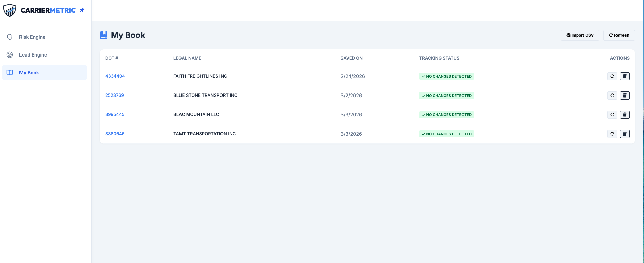This screenshot has width=644, height=263.
Task: Refresh tracking for TAMT TRANSPORTATION INC row
Action: (x=612, y=134)
